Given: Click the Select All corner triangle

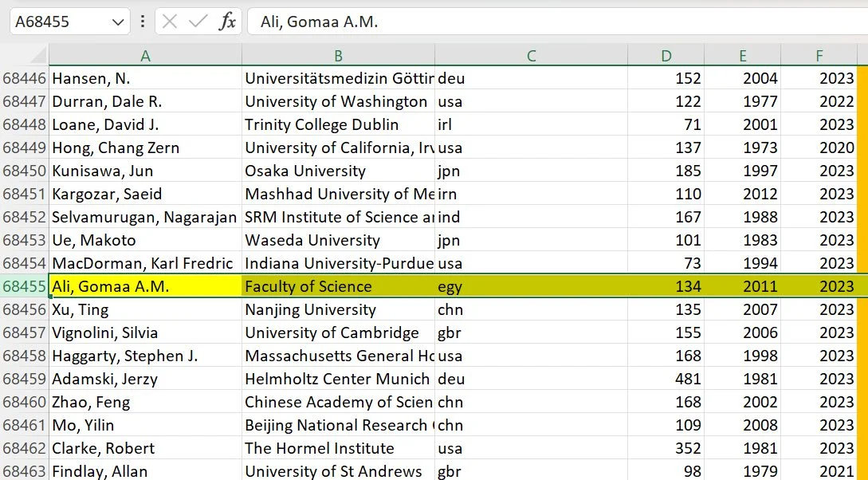Looking at the screenshot, I should pos(37,56).
